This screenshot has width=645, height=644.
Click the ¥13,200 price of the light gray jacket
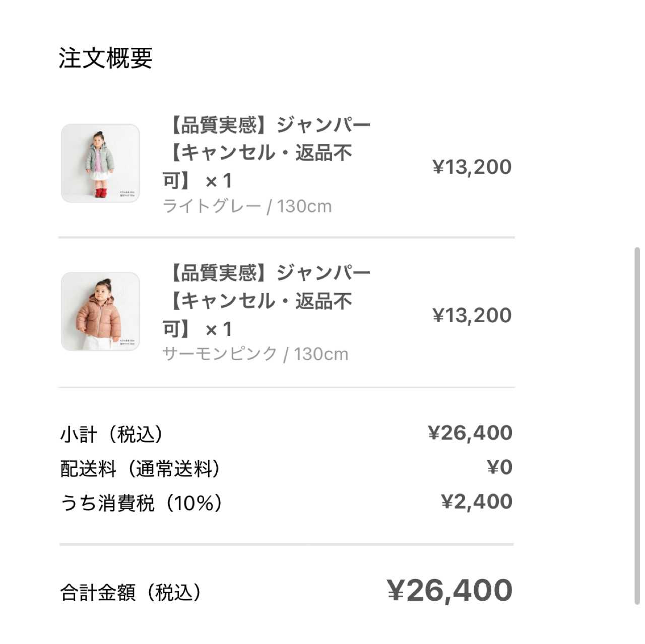pyautogui.click(x=472, y=167)
